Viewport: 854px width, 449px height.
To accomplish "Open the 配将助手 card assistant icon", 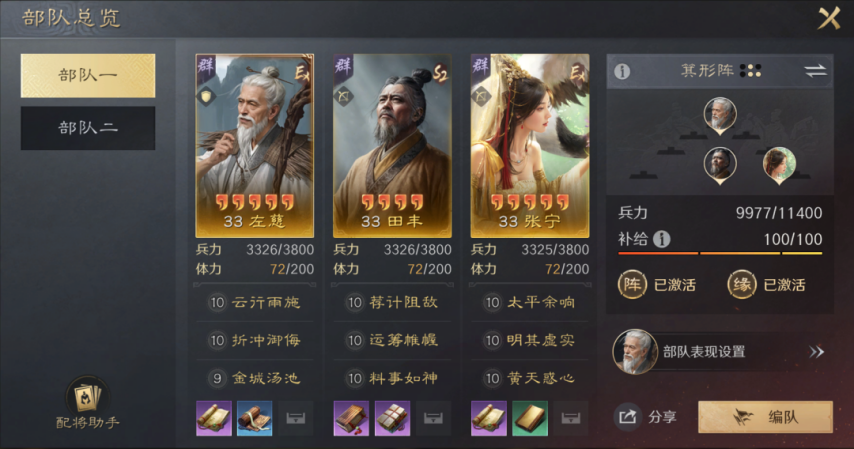I will (87, 396).
